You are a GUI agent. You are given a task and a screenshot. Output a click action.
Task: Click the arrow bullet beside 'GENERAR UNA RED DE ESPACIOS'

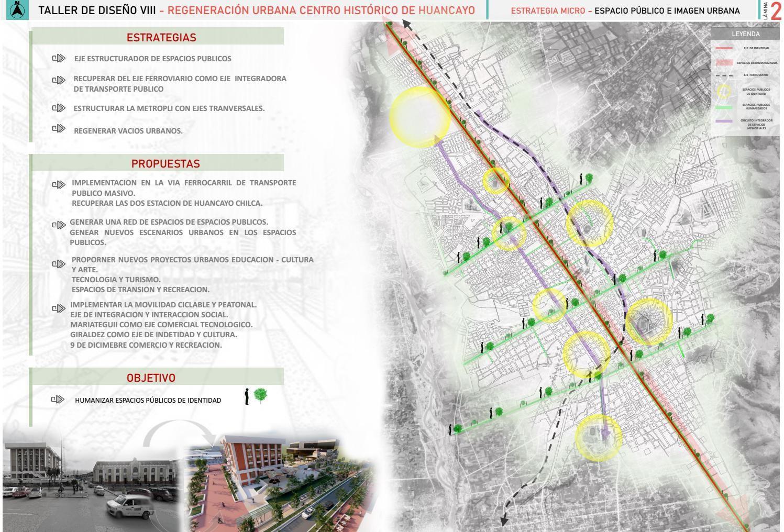[x=59, y=225]
